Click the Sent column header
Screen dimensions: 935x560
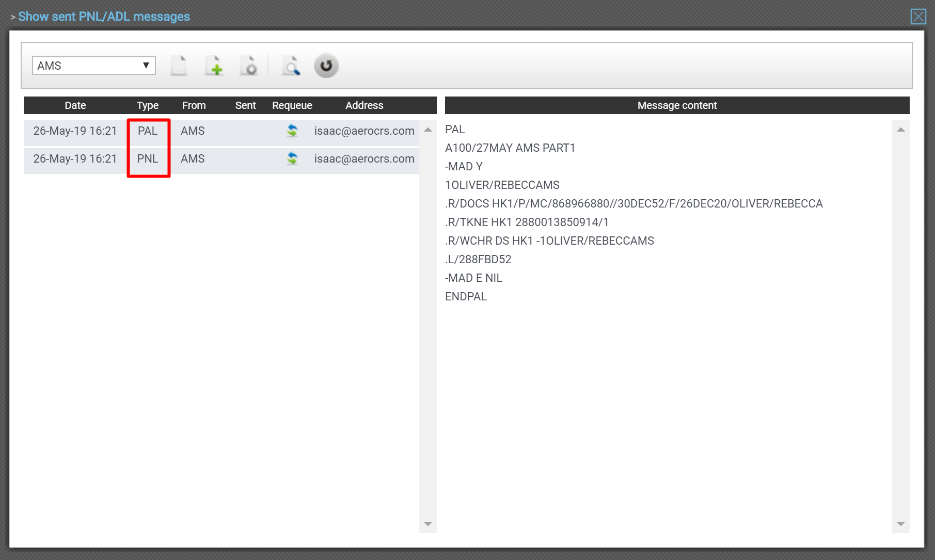[x=246, y=105]
